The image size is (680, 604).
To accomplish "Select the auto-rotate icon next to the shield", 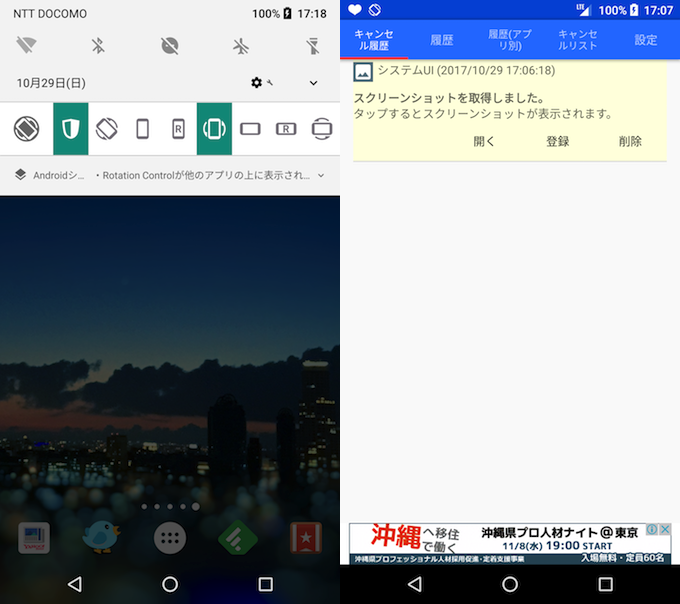I will click(107, 129).
